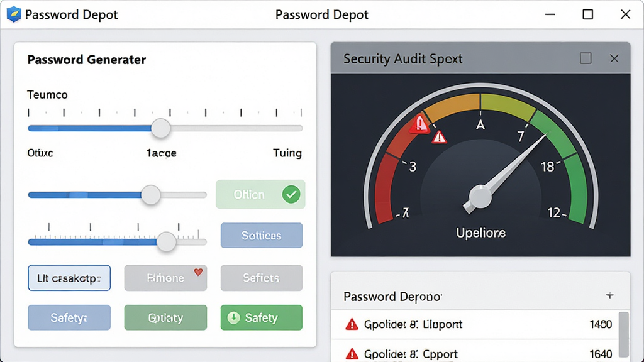This screenshot has width=644, height=362.
Task: Close the Security Audit panel
Action: click(x=614, y=58)
